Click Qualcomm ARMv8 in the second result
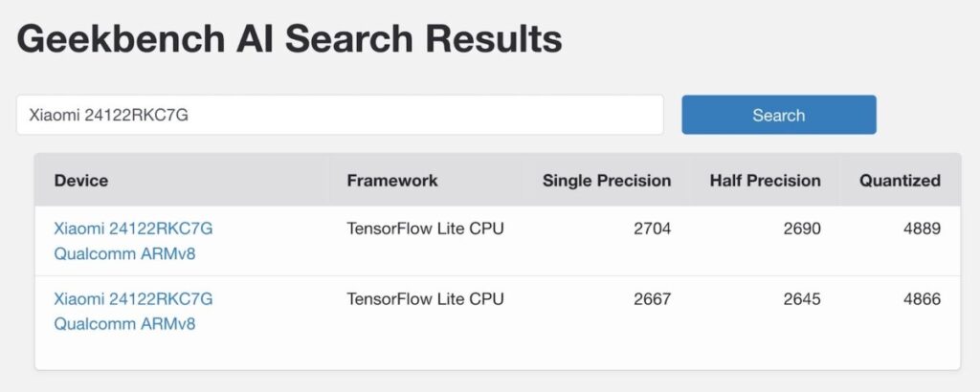This screenshot has width=980, height=392. click(124, 324)
